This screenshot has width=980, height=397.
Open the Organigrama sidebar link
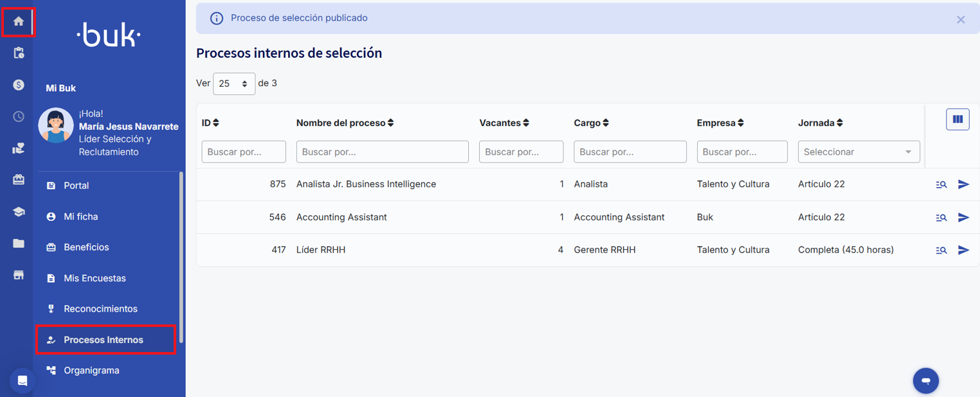pyautogui.click(x=91, y=371)
